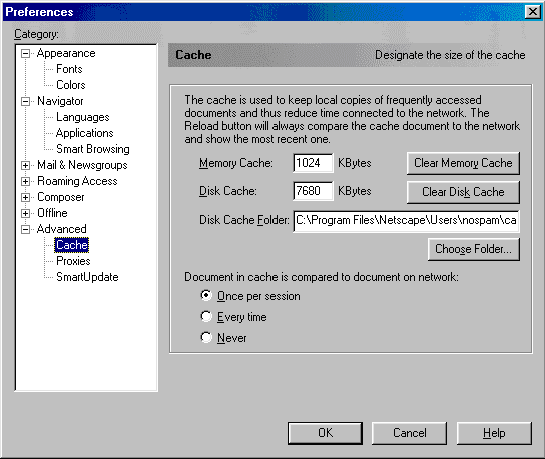Open the Fonts preferences
The image size is (545, 459).
[x=69, y=69]
